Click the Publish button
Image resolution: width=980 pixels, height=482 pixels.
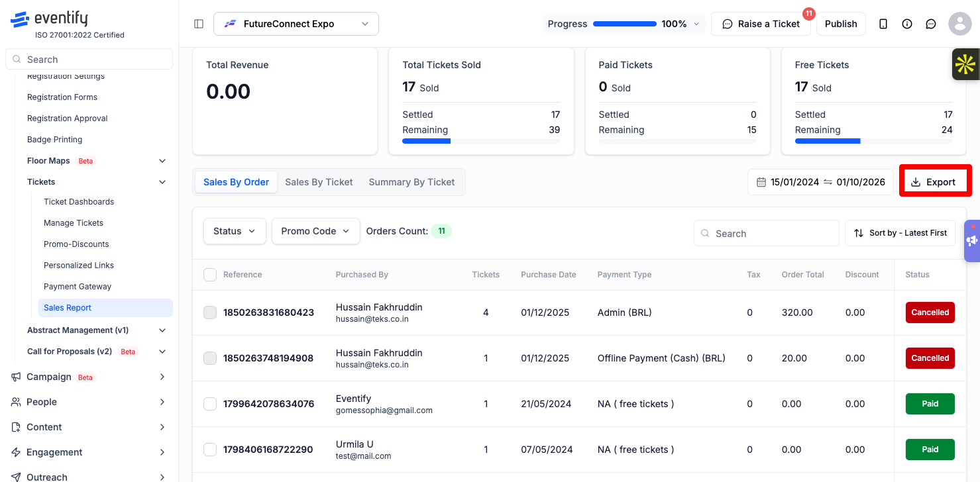click(x=841, y=24)
